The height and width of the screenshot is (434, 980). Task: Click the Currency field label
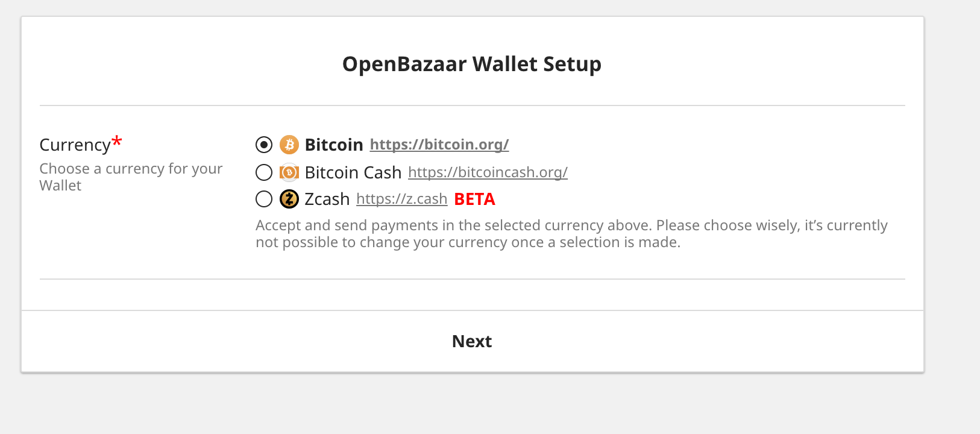click(75, 145)
